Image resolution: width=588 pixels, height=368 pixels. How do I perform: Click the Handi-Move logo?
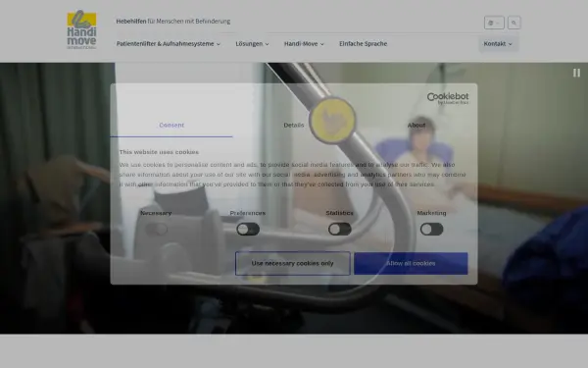point(81,29)
